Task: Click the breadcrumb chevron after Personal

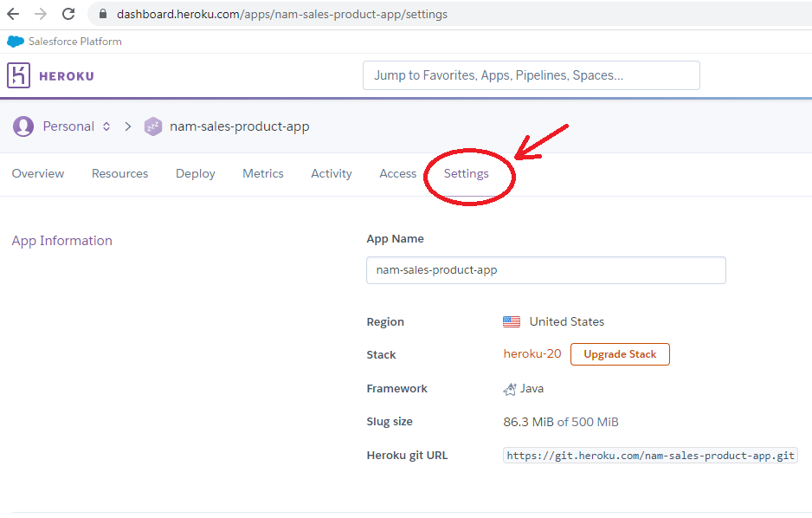Action: click(128, 126)
